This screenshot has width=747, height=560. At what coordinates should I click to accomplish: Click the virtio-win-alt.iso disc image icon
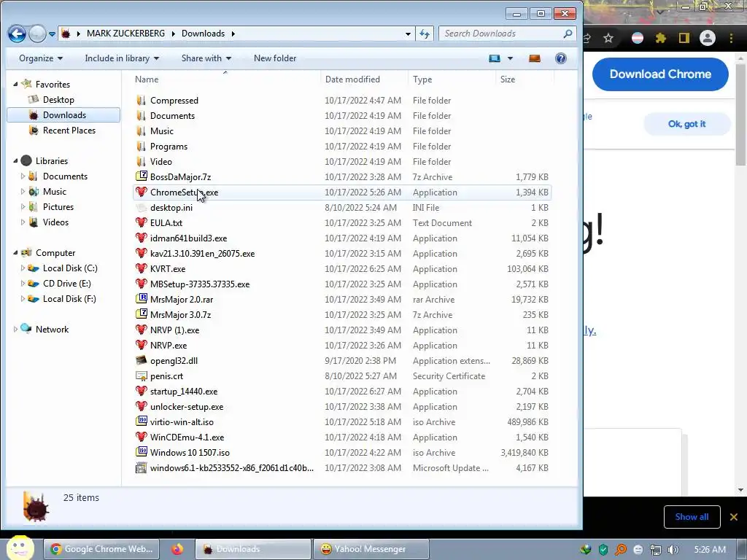(x=141, y=421)
